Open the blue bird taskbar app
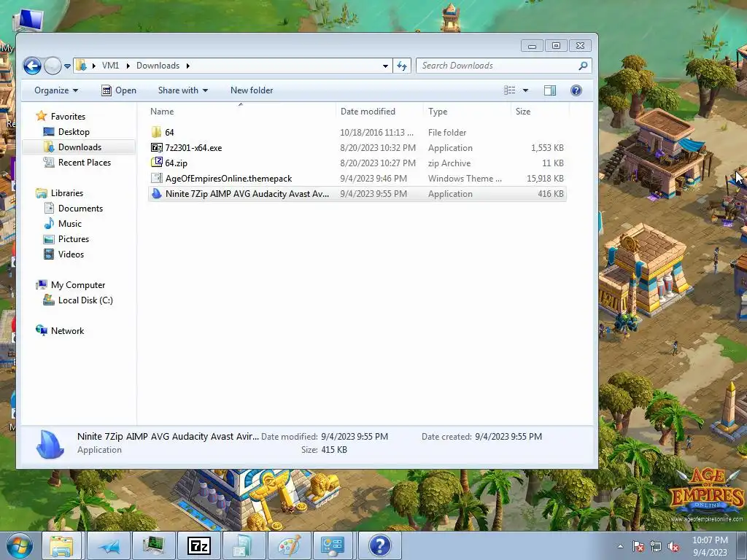 109,545
